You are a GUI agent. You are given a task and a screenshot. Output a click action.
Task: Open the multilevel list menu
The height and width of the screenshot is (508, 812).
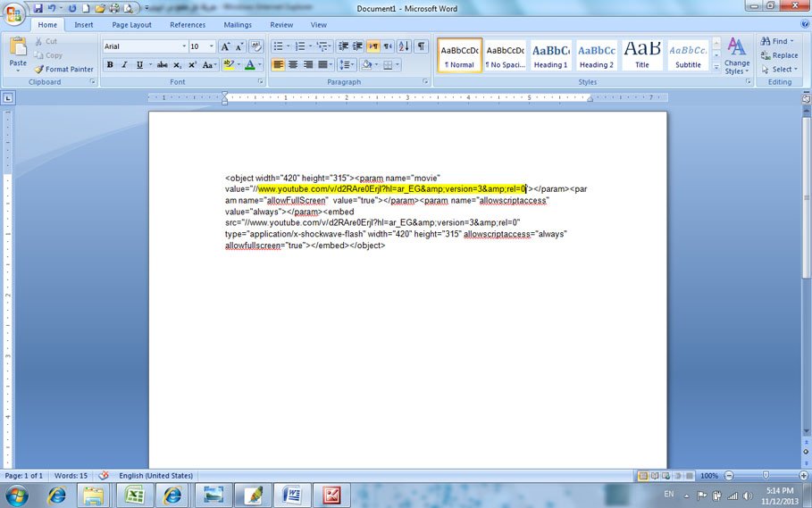tap(323, 46)
